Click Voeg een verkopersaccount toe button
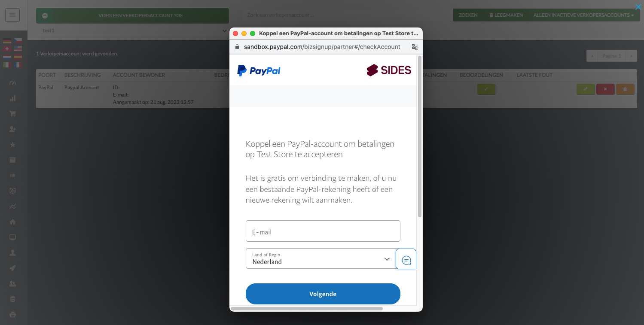Viewport: 644px width, 325px height. click(x=132, y=16)
